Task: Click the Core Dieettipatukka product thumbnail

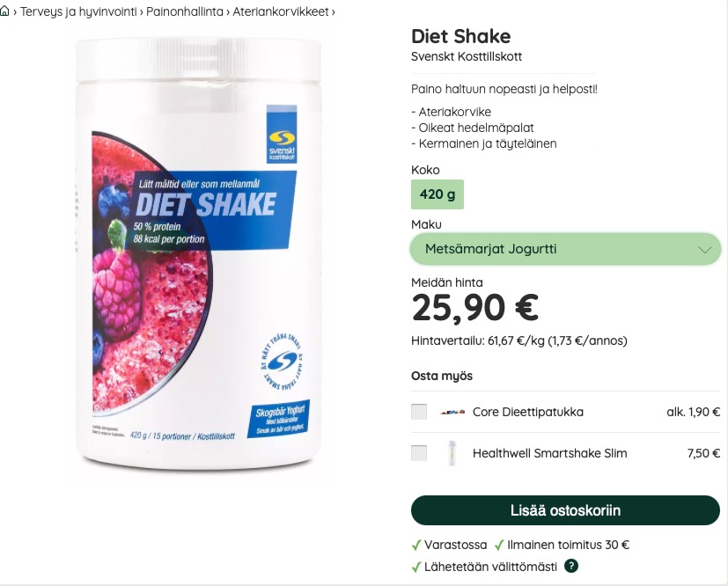Action: [452, 412]
